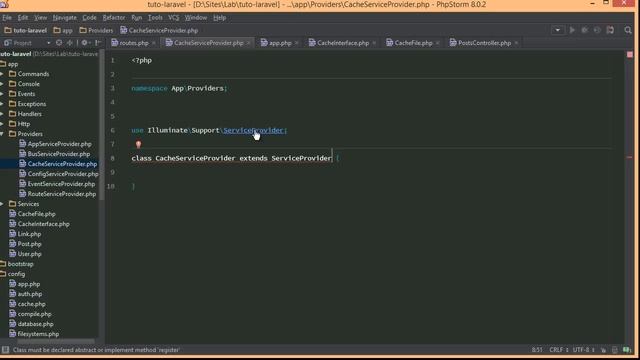Click tuto-laravel breadcrumb in navigation bar
This screenshot has height=360, width=640.
[x=25, y=30]
